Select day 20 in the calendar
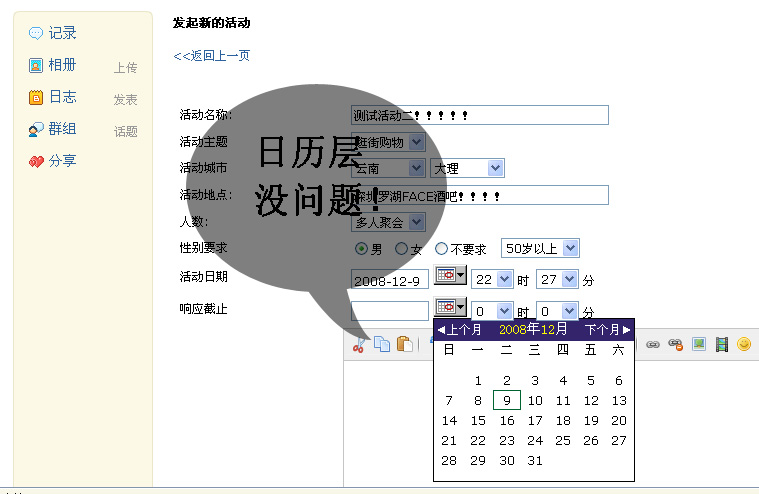 click(x=619, y=420)
